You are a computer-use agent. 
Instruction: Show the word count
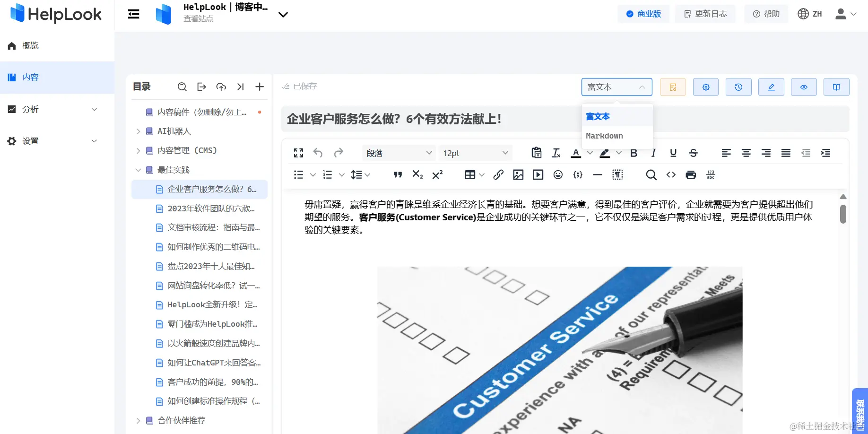coord(711,175)
